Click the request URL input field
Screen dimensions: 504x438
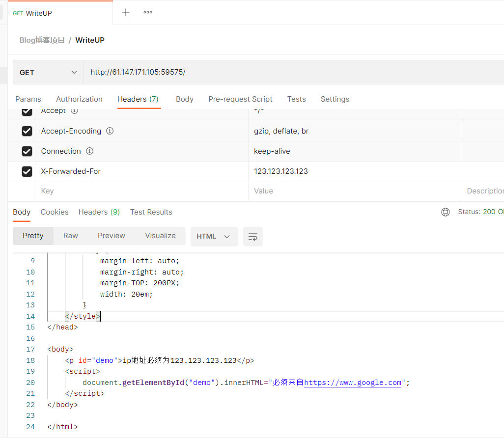tap(294, 72)
